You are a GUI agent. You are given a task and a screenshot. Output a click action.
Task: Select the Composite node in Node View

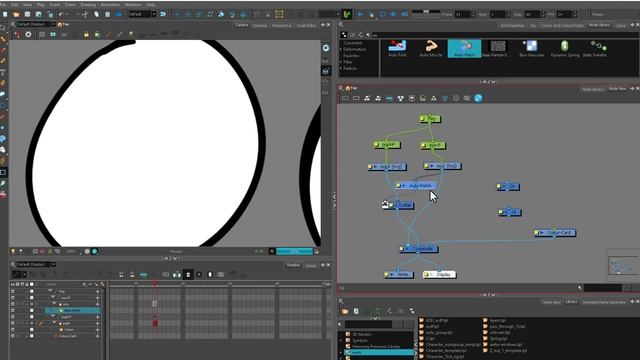(418, 249)
